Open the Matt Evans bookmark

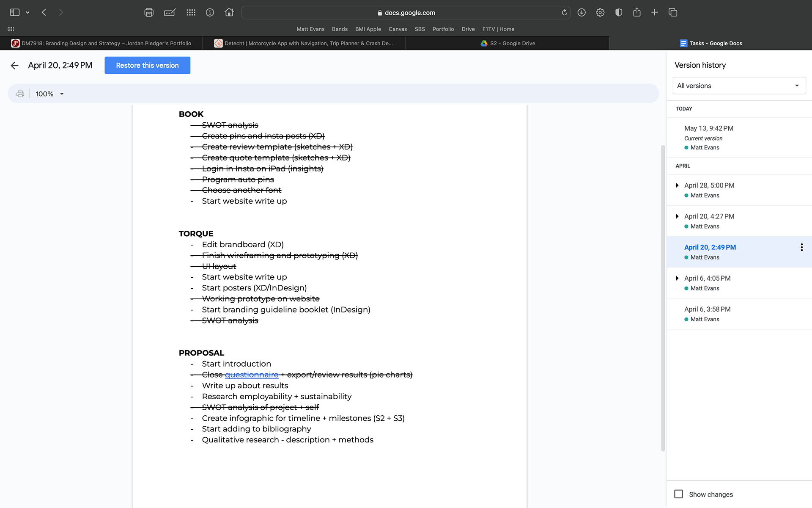[310, 29]
